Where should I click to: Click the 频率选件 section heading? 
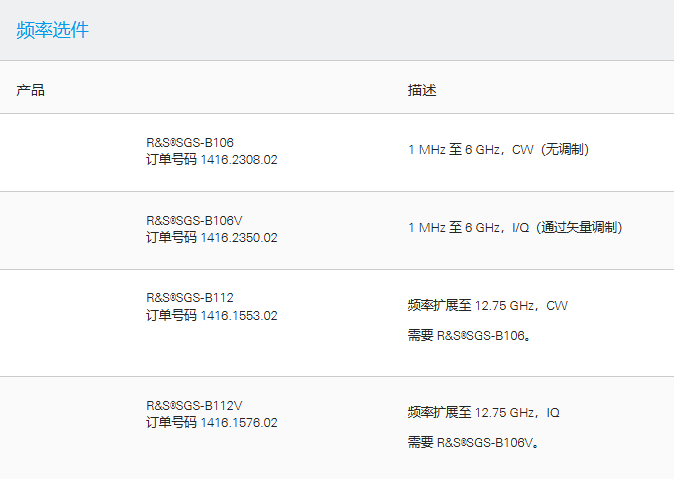pos(52,30)
